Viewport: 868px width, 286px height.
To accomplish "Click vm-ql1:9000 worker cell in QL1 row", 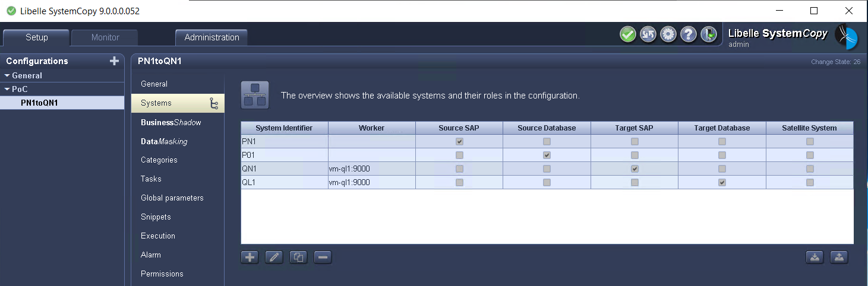I will [x=371, y=183].
